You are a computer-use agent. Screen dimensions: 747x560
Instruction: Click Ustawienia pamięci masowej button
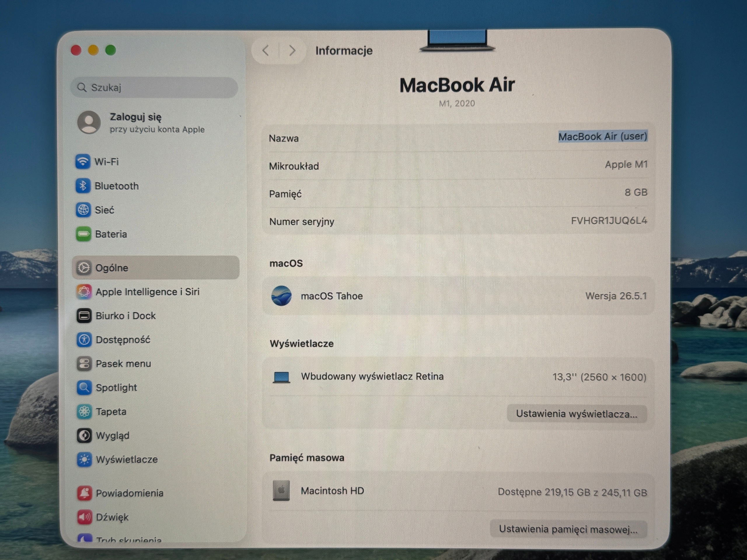point(568,529)
